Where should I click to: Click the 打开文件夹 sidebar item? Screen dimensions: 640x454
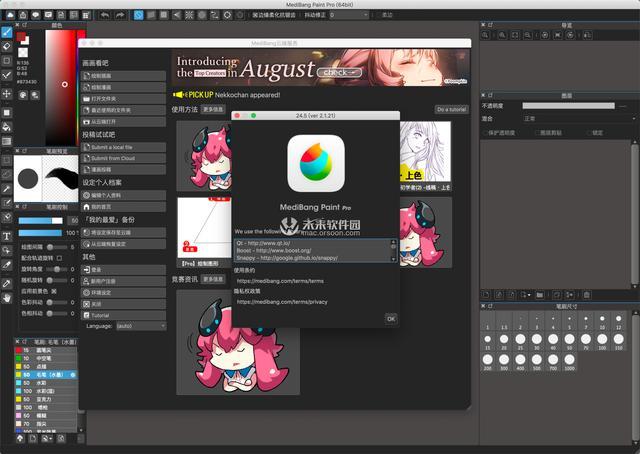[x=124, y=99]
